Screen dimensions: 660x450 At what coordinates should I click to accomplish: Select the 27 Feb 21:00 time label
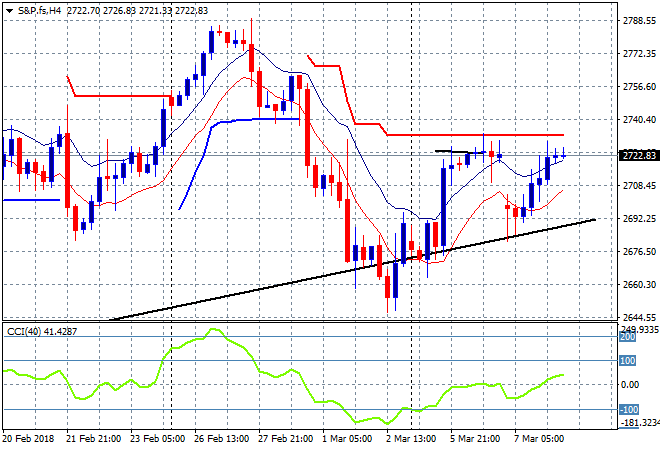(285, 439)
